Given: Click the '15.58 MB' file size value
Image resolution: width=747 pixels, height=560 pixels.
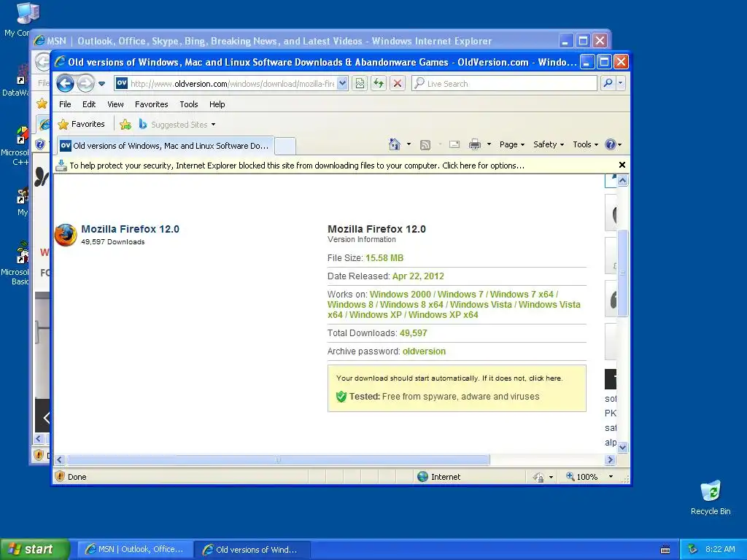Looking at the screenshot, I should [384, 258].
